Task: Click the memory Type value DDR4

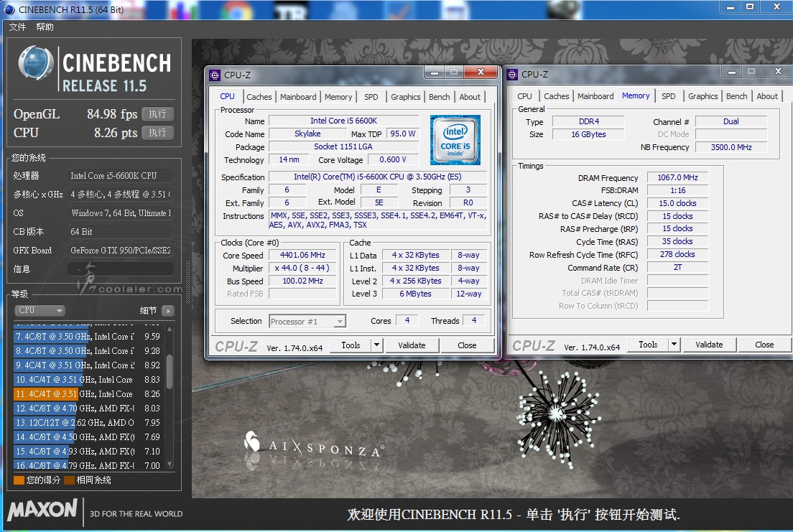Action: (x=589, y=121)
